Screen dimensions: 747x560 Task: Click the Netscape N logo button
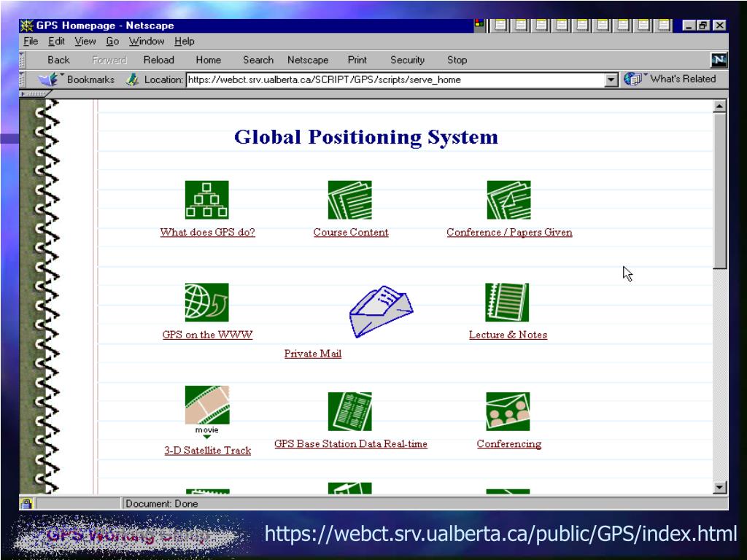(719, 60)
